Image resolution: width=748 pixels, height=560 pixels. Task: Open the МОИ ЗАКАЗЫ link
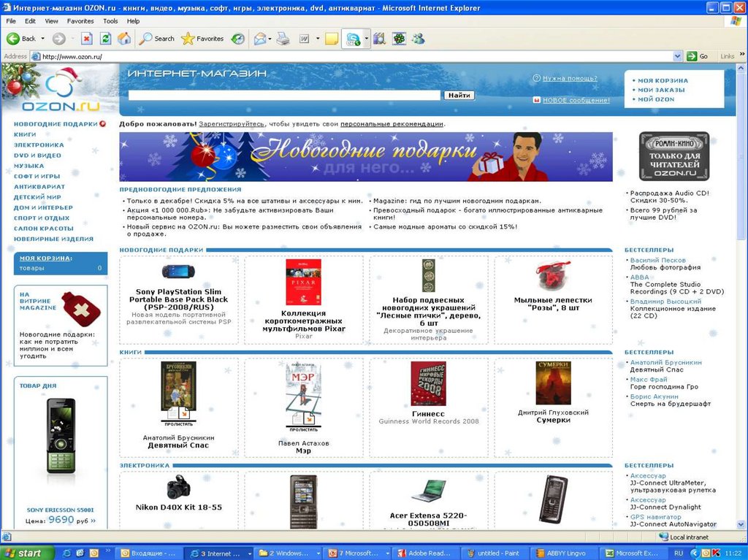[x=660, y=90]
